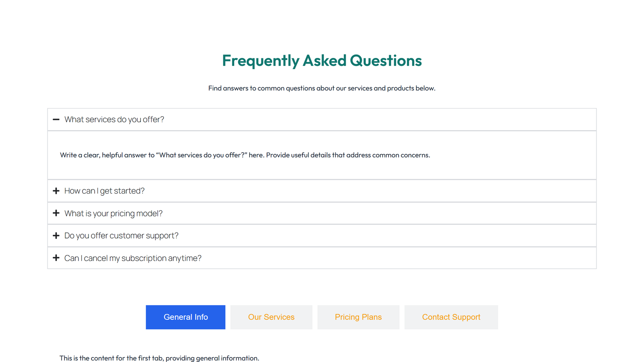Screen dimensions: 644x362
Task: Click the plus icon beside 'Do you offer customer support?'
Action: [x=56, y=235]
